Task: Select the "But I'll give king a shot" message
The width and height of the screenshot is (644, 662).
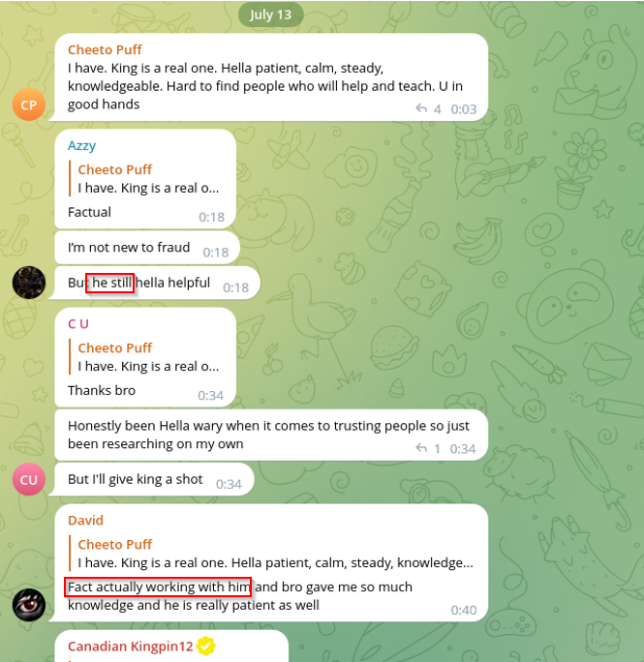Action: point(154,479)
